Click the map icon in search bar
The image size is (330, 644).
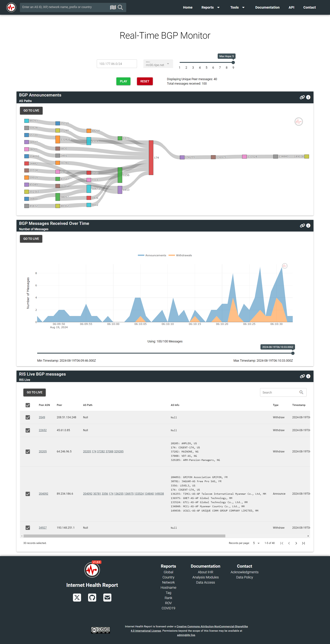[113, 7]
